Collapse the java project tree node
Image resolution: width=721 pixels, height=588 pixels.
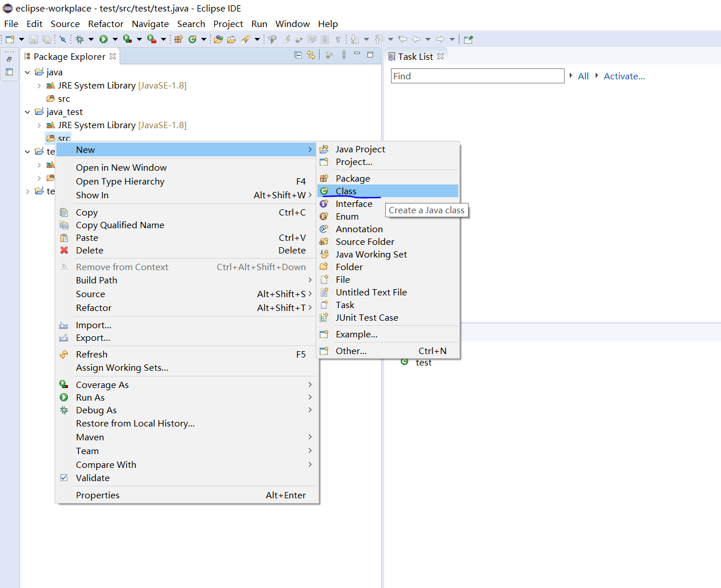[x=27, y=72]
